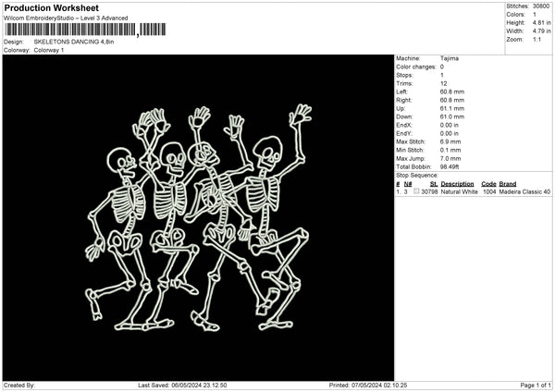Click the "Code" column header
Screen dimensions: 555x392
coord(488,184)
